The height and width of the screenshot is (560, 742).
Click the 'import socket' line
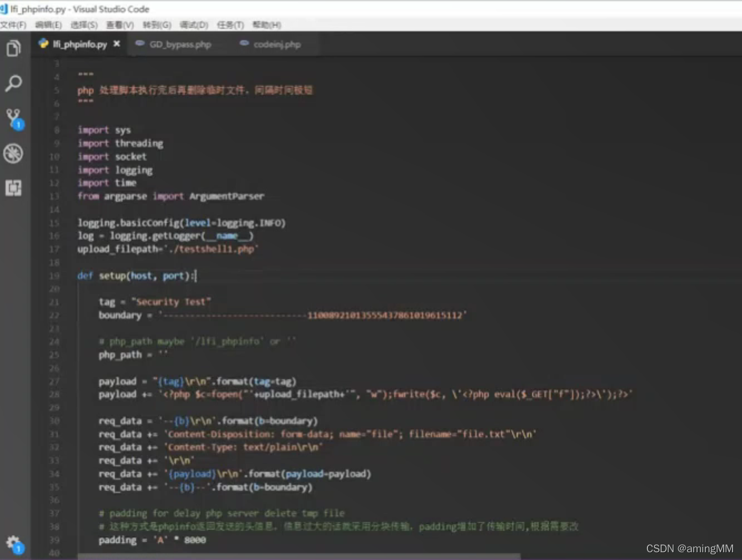112,157
